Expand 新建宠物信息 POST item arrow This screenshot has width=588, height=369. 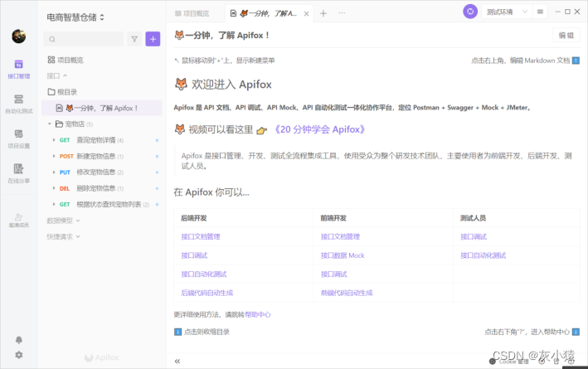(54, 156)
